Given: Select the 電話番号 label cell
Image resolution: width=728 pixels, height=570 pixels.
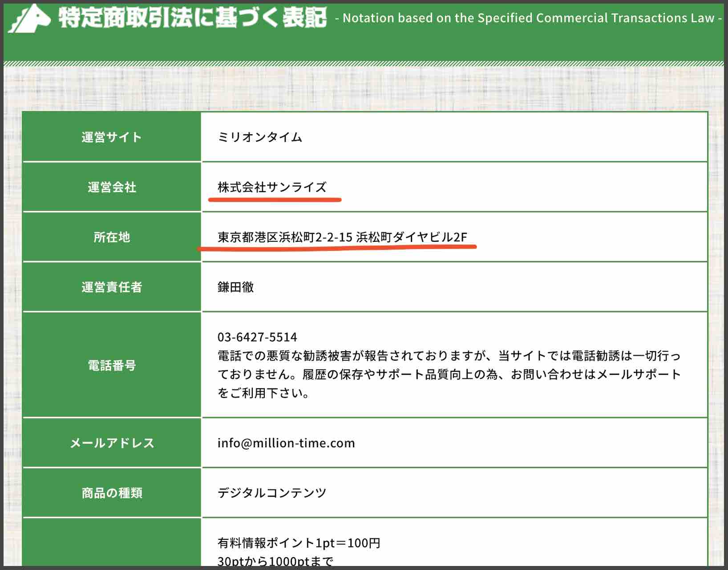Looking at the screenshot, I should [x=111, y=365].
